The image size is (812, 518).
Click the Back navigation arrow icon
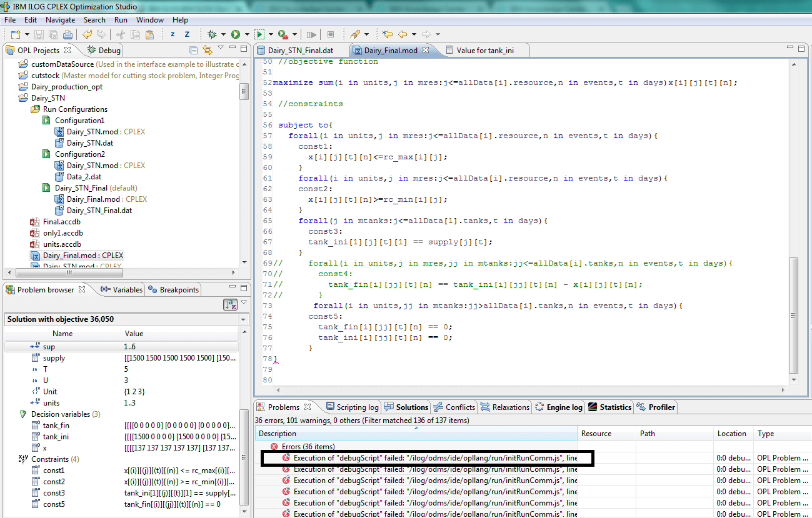403,34
